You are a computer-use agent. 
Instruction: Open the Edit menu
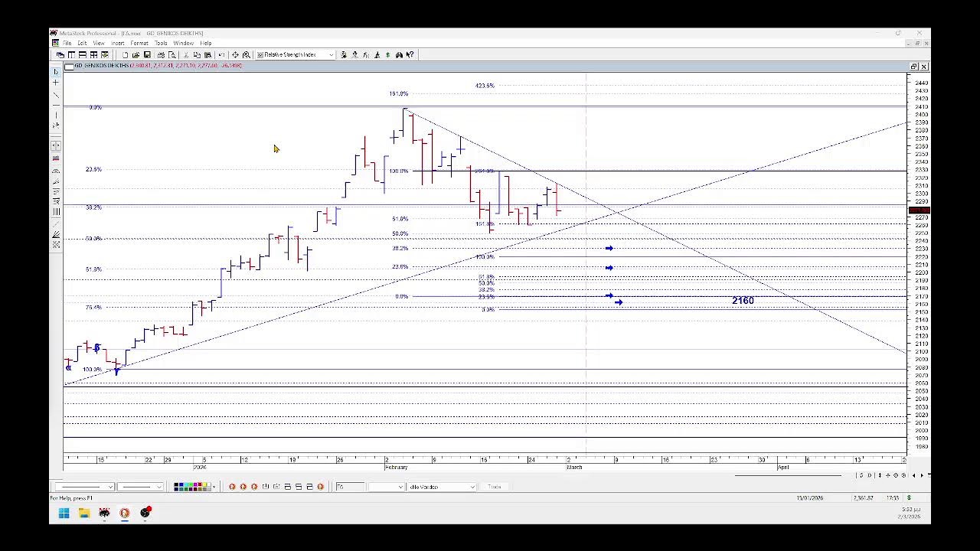[x=82, y=43]
